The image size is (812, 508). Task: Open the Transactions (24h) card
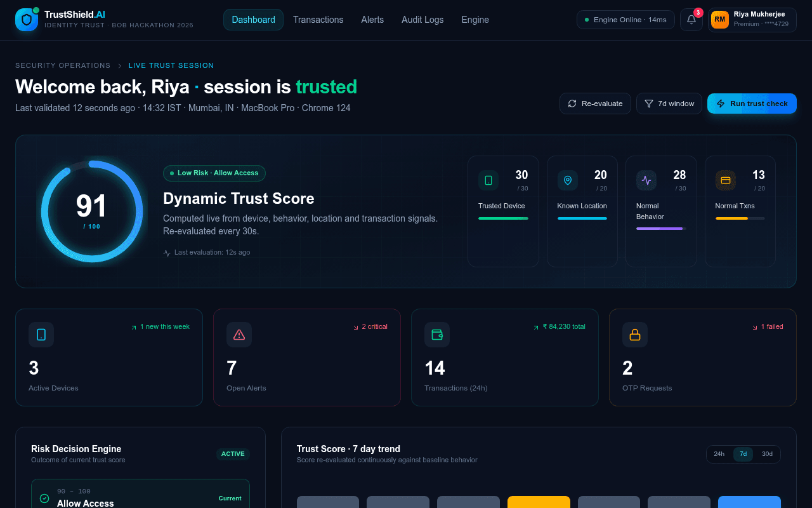pos(505,358)
